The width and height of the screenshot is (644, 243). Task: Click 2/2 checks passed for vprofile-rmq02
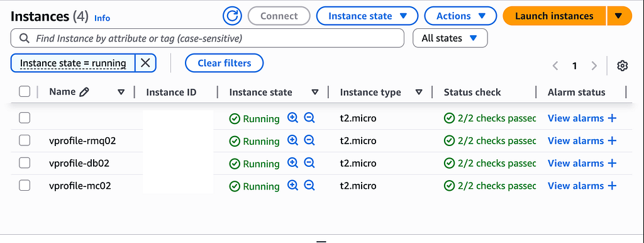point(497,141)
